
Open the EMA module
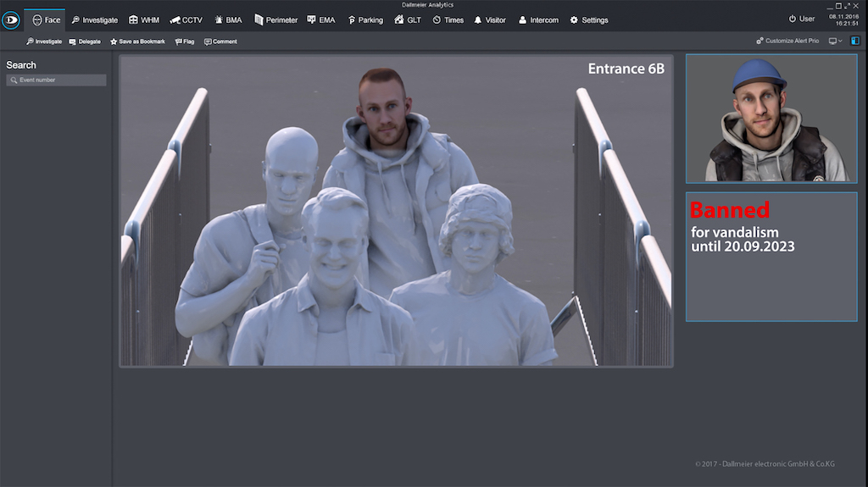pos(321,19)
